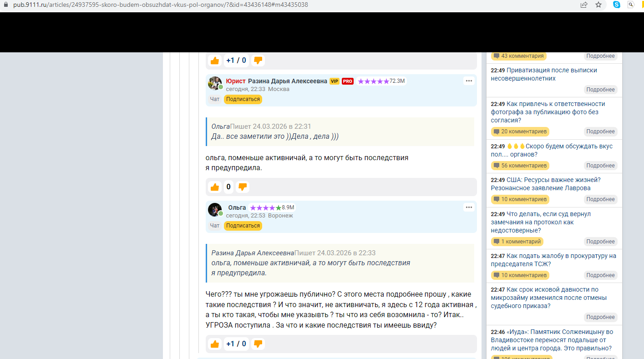Open the 43 комментария badge
Screen dimensions: 644x359
[519, 56]
